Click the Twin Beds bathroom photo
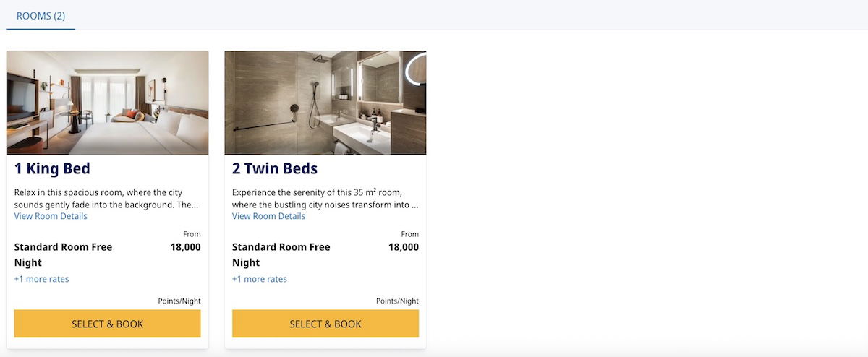868x357 pixels. click(325, 103)
